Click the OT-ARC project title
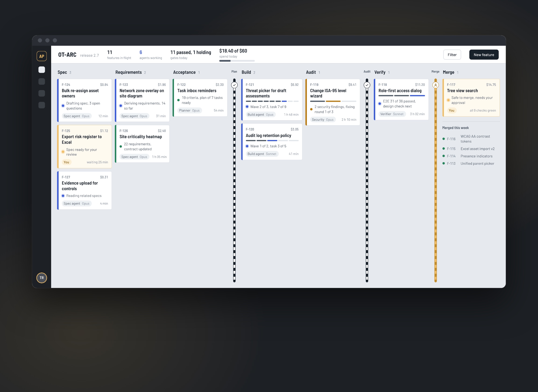The width and height of the screenshot is (538, 392). coord(67,55)
